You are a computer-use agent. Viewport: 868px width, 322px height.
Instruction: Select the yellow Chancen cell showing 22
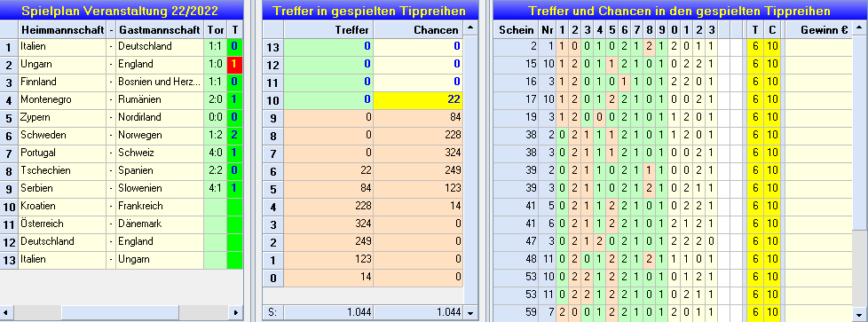(x=418, y=100)
